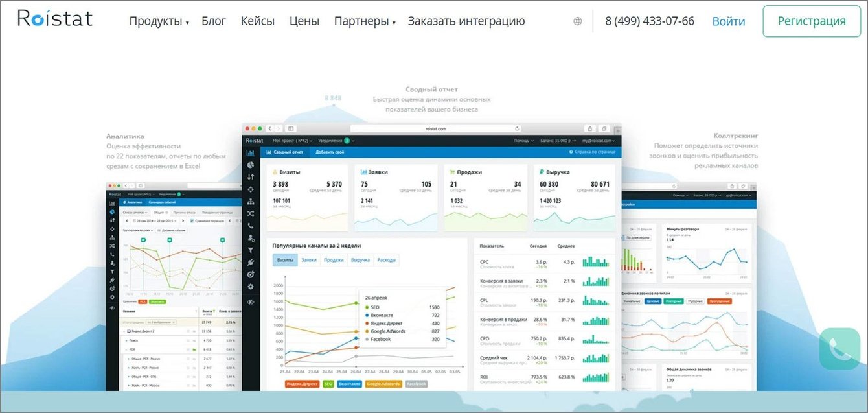This screenshot has width=868, height=413.
Task: Click the Выручка summary card
Action: coord(575,198)
